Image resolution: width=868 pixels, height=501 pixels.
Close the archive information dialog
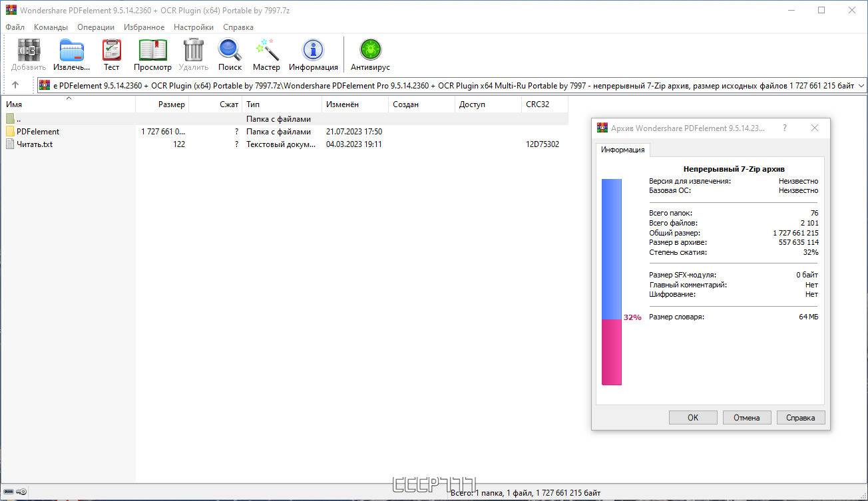(815, 128)
